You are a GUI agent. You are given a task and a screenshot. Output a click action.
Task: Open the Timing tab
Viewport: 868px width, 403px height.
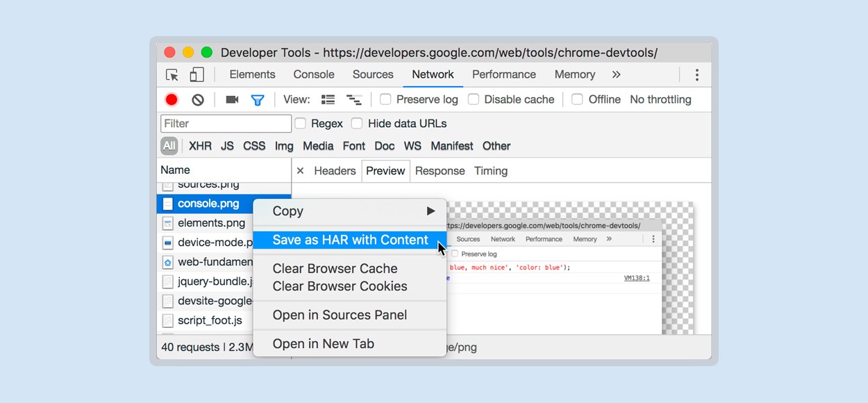pyautogui.click(x=491, y=171)
